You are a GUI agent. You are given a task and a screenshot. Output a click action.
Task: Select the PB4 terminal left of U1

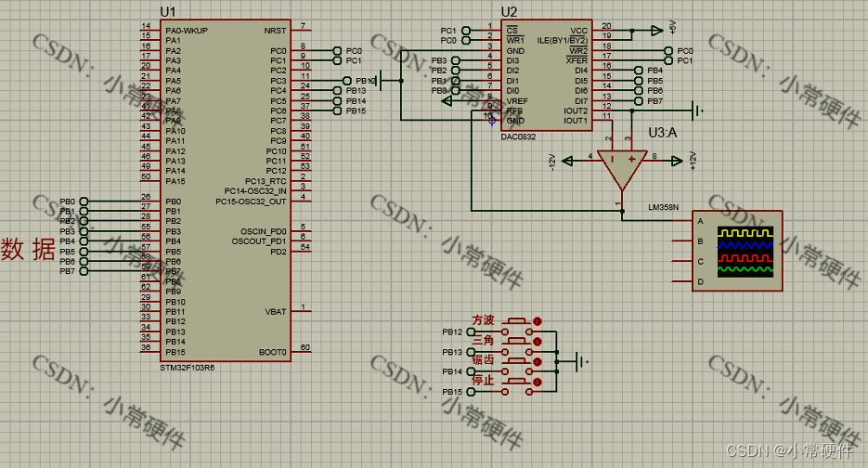pyautogui.click(x=84, y=241)
